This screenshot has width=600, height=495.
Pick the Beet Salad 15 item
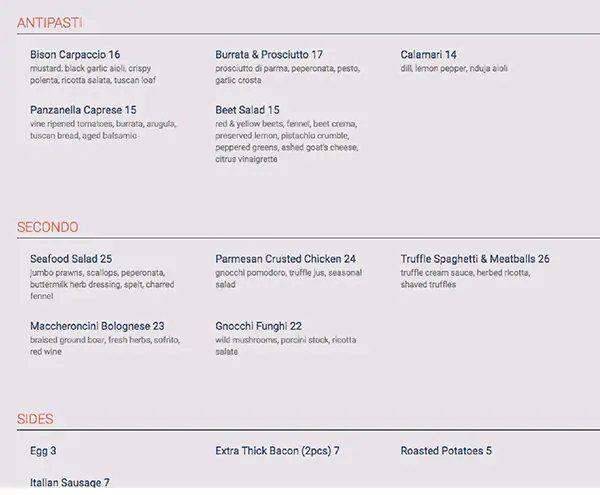pyautogui.click(x=247, y=110)
